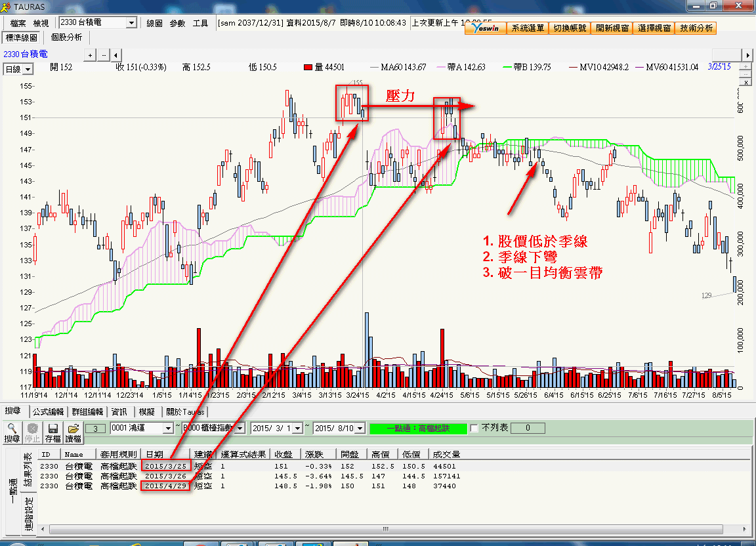The height and width of the screenshot is (546, 756).
Task: Click the MA60 143.67 legend label
Action: [x=404, y=68]
